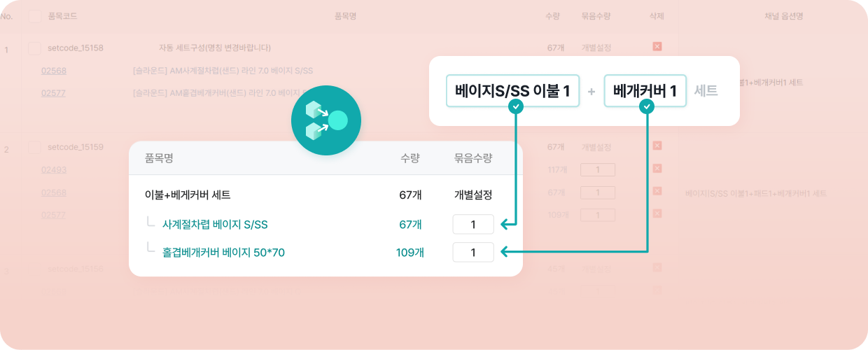Image resolution: width=868 pixels, height=350 pixels.
Task: Select the 사계절차렵 베이지 S/SS child item
Action: click(x=215, y=225)
